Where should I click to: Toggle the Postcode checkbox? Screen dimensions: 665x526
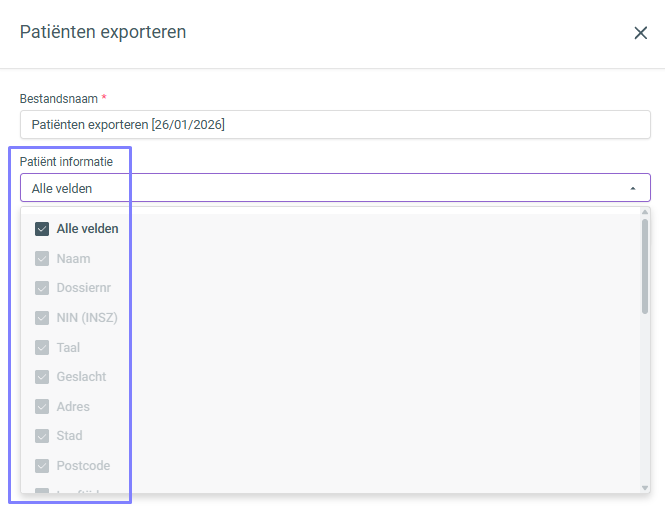coord(42,466)
